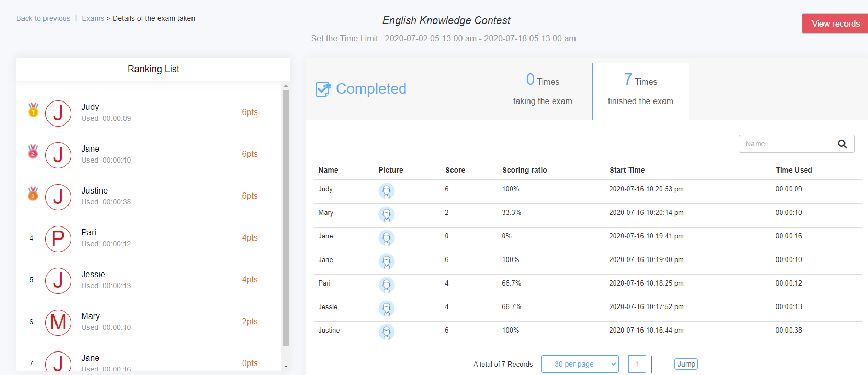868x375 pixels.
Task: Click Mary's 33.3% scoring ratio
Action: click(512, 212)
